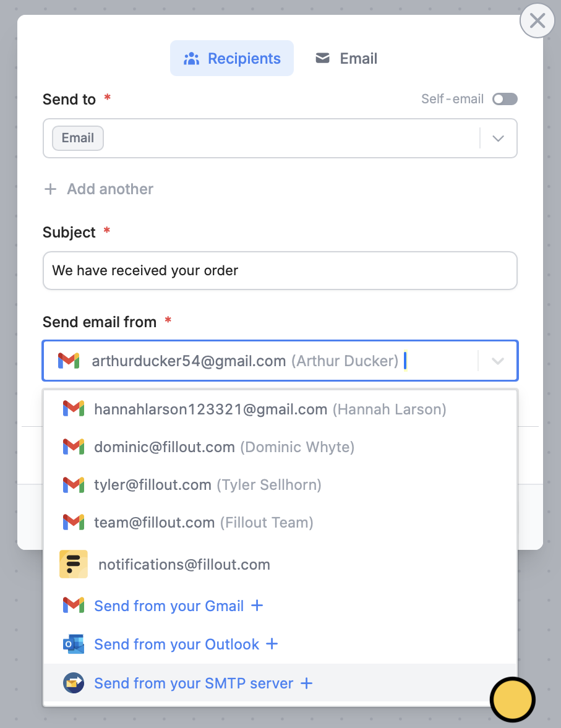Click the Outlook icon in the list

tap(74, 644)
